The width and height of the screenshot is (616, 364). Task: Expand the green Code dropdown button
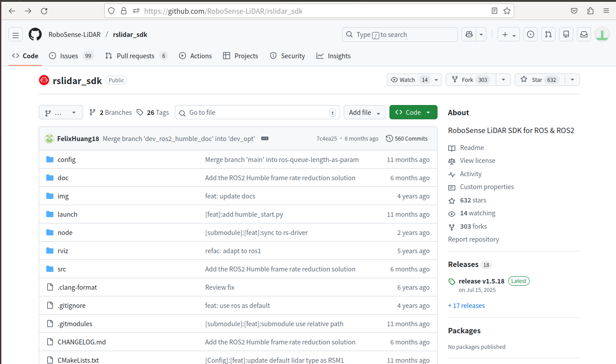(413, 113)
